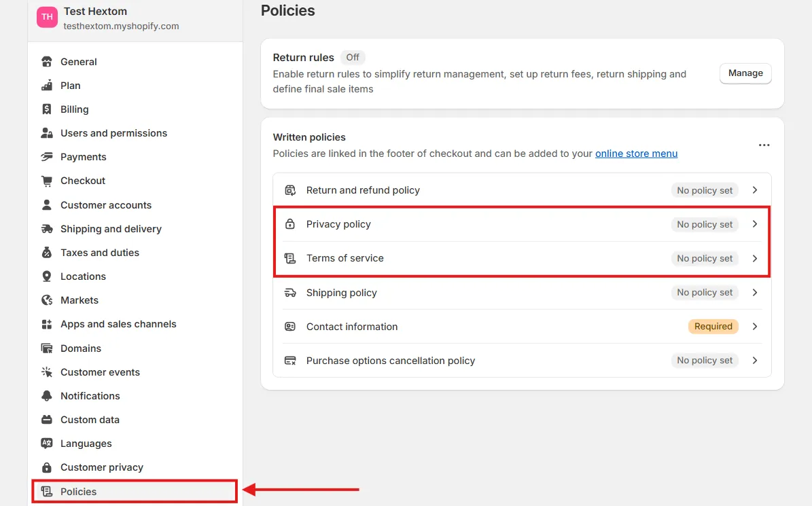Open Purchase options cancellation policy chevron
Screen dimensions: 812x506
(755, 360)
